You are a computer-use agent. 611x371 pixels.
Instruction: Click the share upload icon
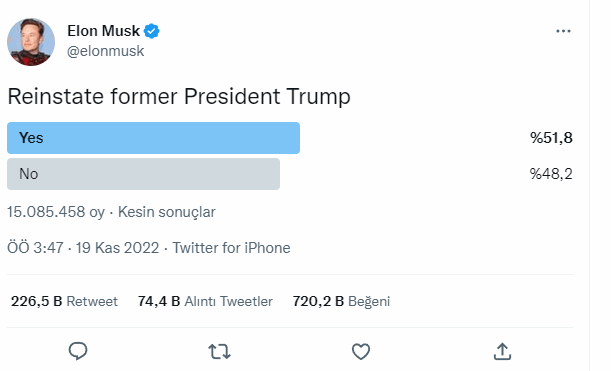coord(502,351)
